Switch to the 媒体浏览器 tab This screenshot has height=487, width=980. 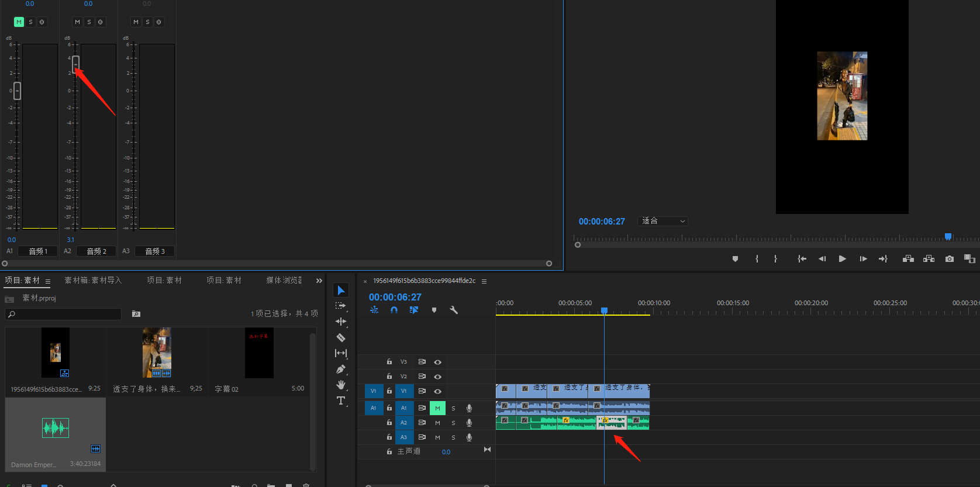click(x=284, y=281)
